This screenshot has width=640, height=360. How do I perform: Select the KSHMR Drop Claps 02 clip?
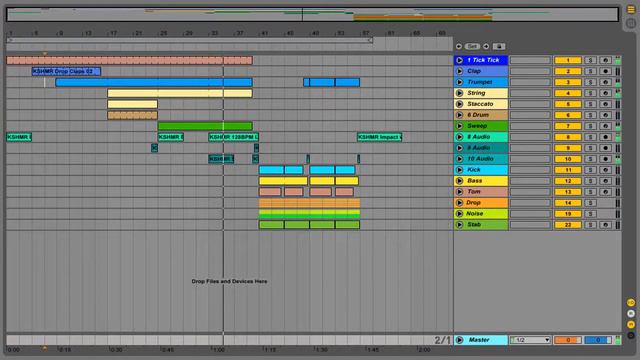click(66, 71)
